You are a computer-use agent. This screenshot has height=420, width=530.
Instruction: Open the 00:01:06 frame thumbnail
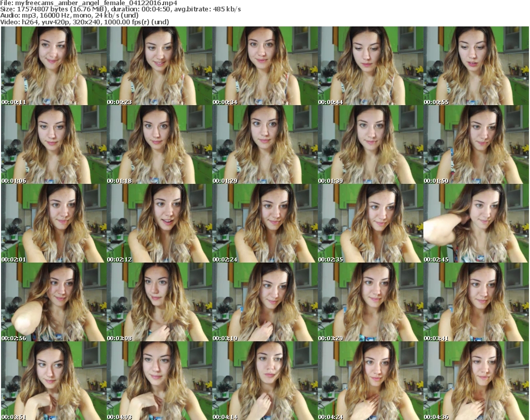(53, 144)
